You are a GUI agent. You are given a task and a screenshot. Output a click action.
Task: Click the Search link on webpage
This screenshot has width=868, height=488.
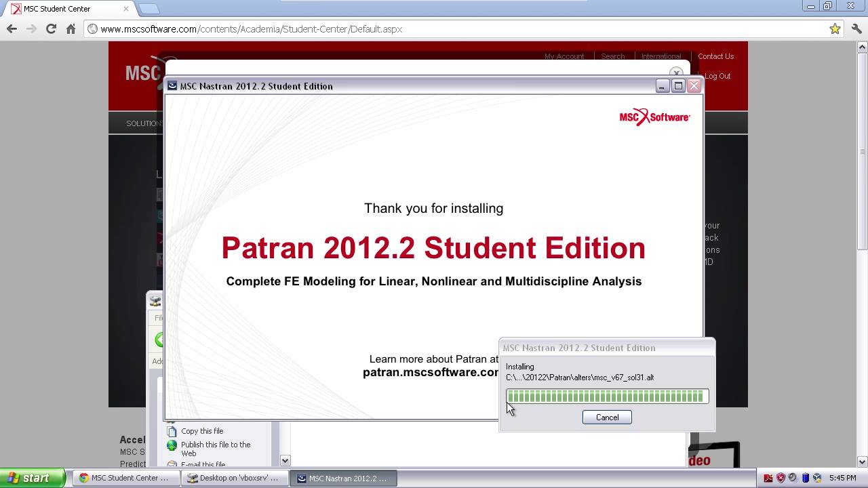click(612, 56)
